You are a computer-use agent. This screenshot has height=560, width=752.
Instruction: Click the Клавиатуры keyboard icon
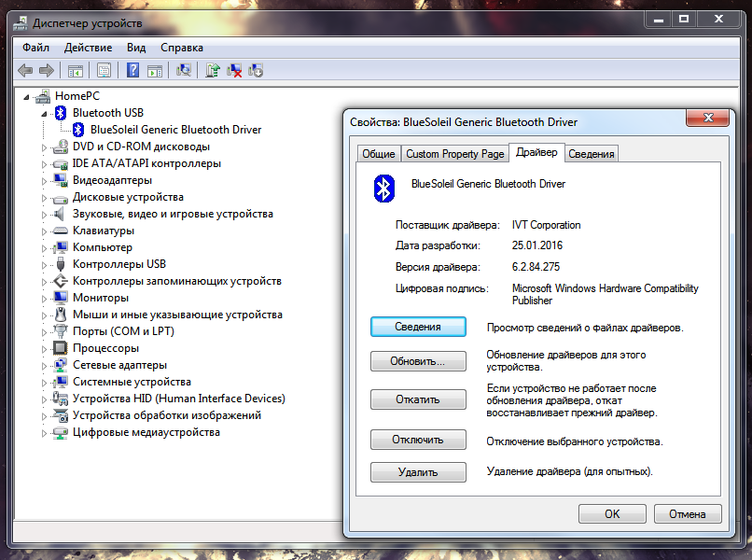(61, 231)
